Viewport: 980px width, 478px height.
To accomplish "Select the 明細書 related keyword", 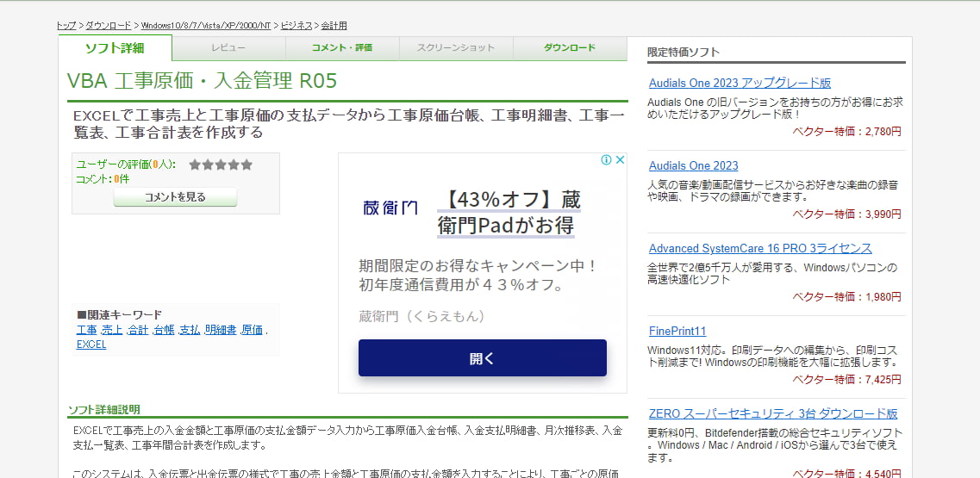I will click(221, 330).
